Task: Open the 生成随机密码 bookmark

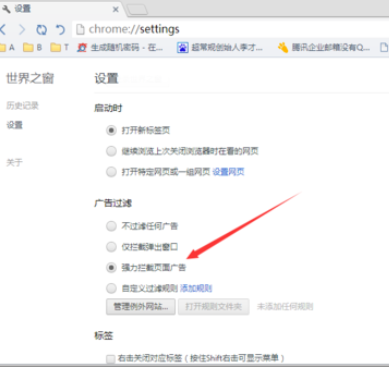Action: tap(120, 48)
